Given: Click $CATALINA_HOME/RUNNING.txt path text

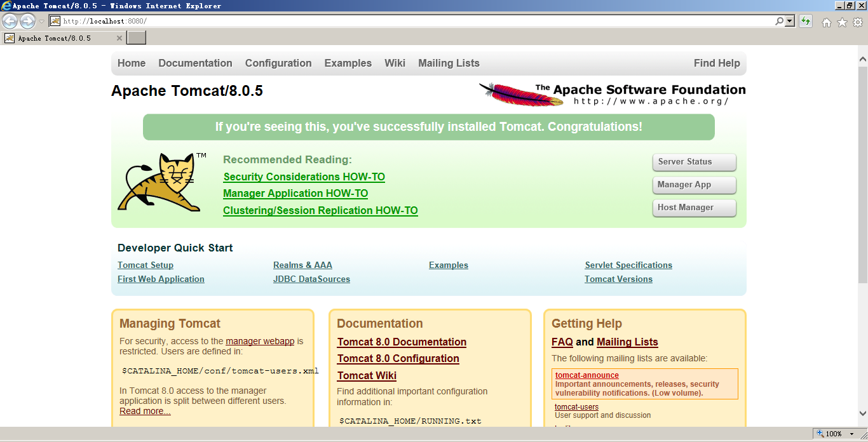Looking at the screenshot, I should pyautogui.click(x=410, y=421).
